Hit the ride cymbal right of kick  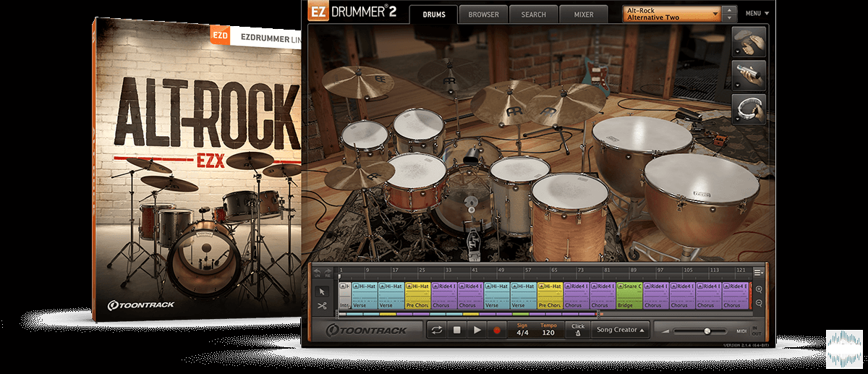(x=506, y=101)
